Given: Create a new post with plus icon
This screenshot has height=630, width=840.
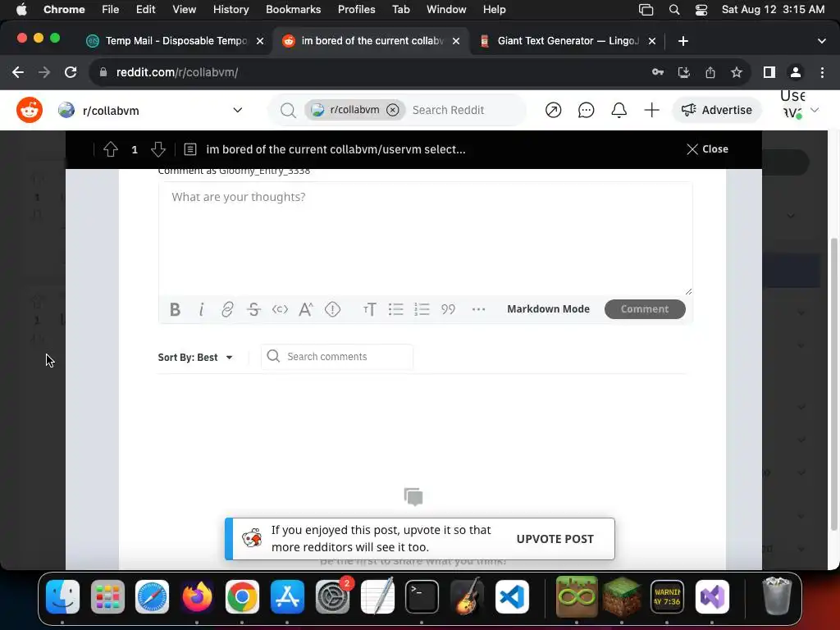Looking at the screenshot, I should (x=651, y=110).
